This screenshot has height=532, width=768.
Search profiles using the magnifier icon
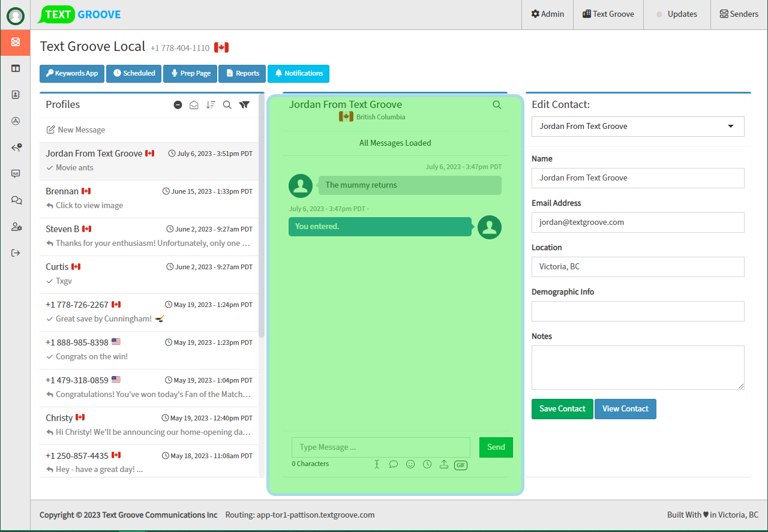[227, 105]
